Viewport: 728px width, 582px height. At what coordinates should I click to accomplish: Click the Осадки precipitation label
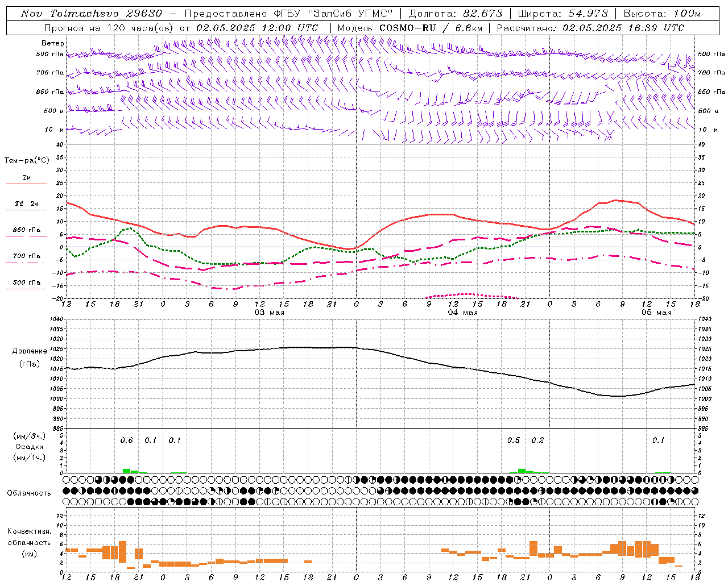(30, 447)
